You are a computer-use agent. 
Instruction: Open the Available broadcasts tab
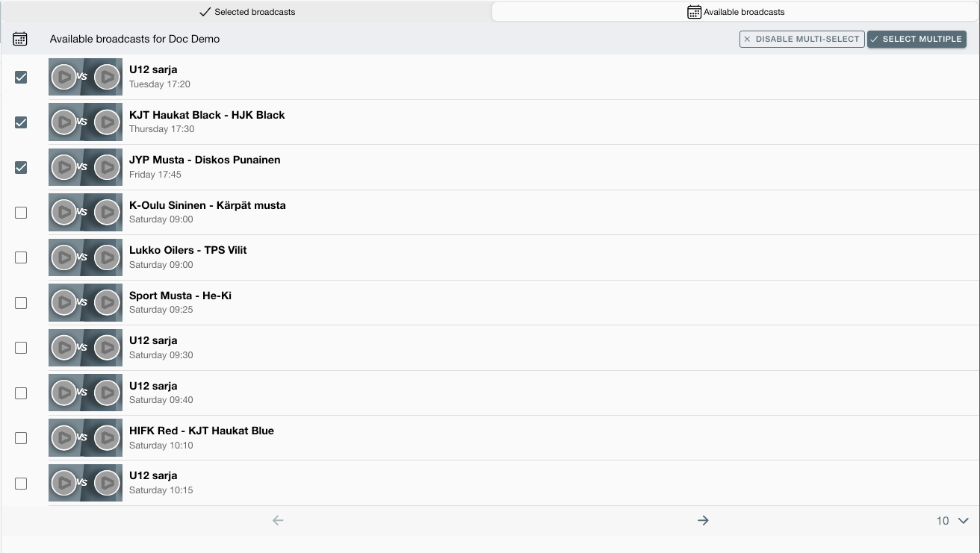tap(736, 12)
